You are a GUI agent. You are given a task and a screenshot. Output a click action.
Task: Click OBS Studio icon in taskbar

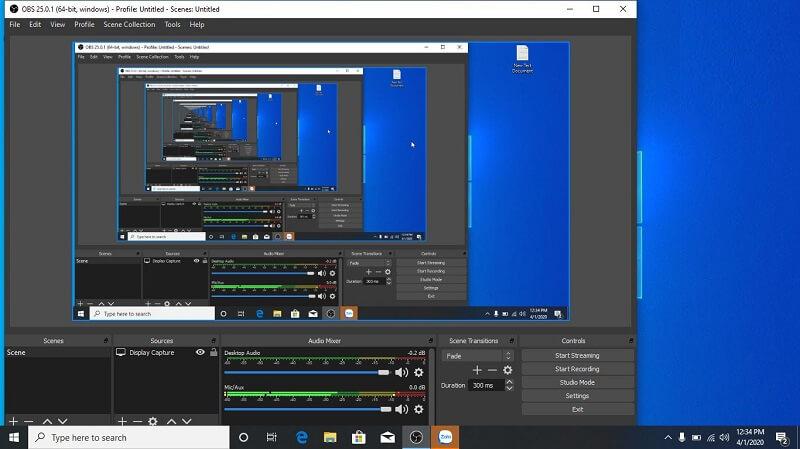(416, 437)
